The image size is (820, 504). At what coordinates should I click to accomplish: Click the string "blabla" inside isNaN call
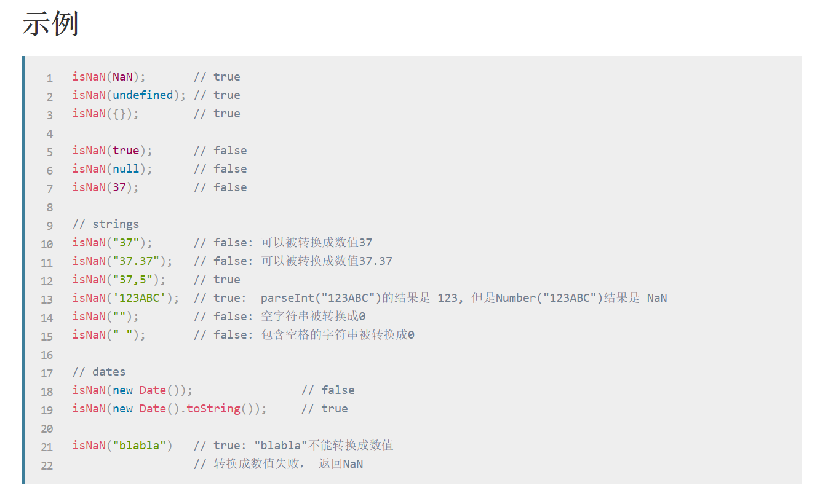coord(139,446)
